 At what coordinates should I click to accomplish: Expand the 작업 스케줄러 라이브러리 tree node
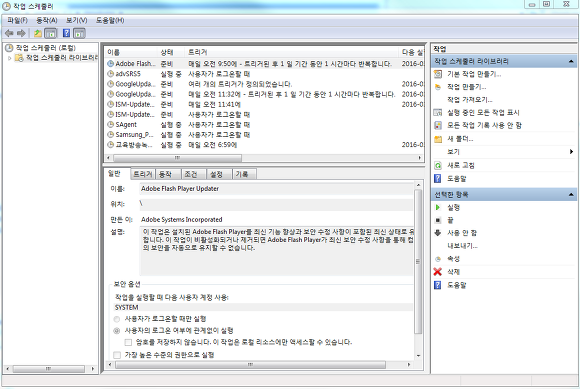10,58
